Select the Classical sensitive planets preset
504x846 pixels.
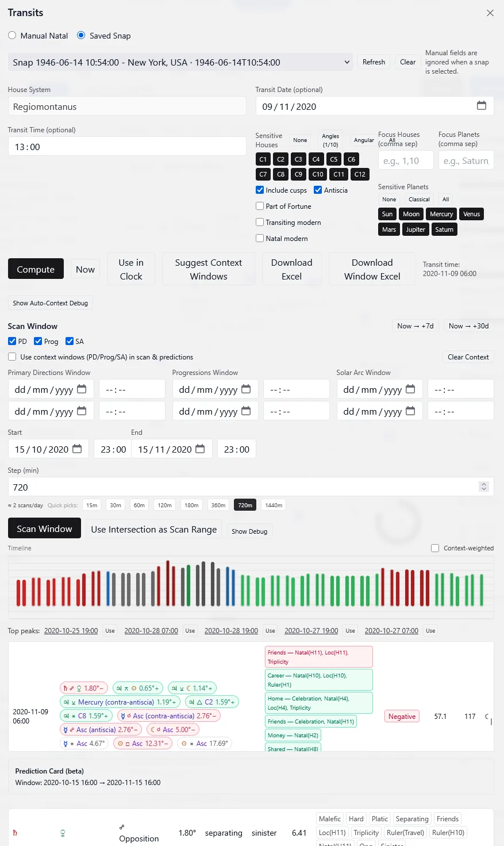click(419, 199)
